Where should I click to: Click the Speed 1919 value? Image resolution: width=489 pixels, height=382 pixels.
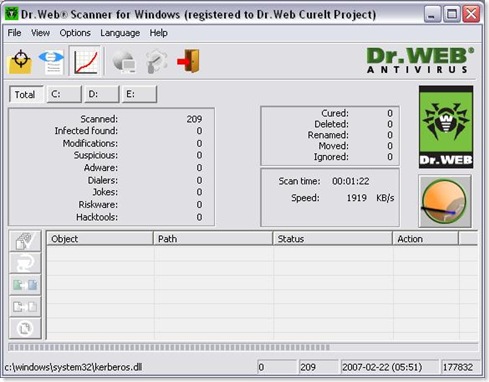356,198
